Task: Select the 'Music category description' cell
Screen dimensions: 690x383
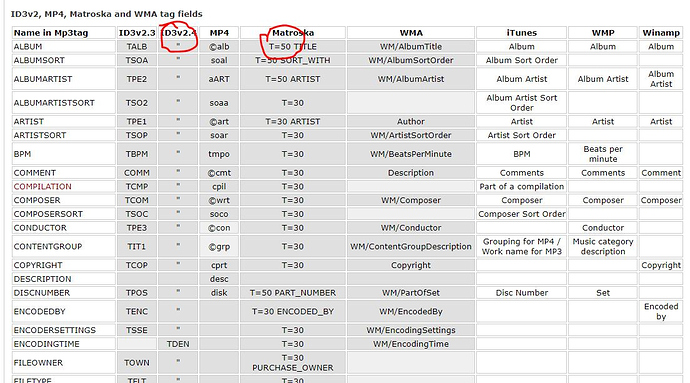Action: tap(603, 247)
